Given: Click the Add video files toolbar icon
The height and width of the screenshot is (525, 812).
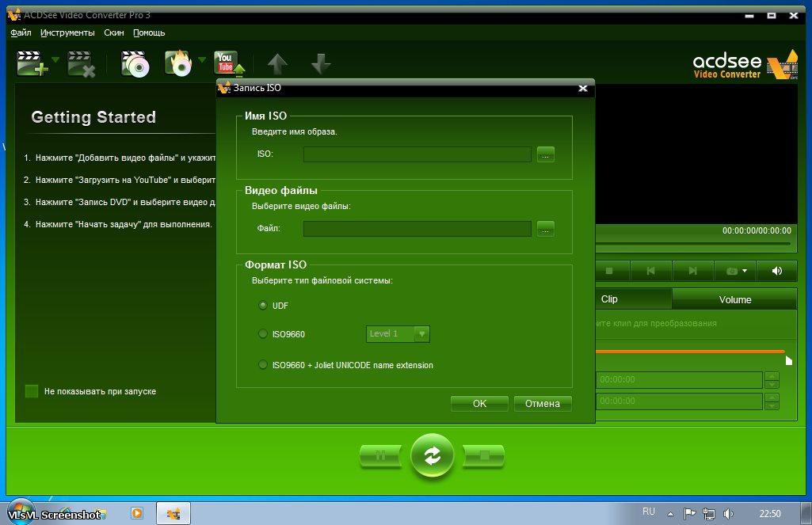Looking at the screenshot, I should (x=31, y=63).
